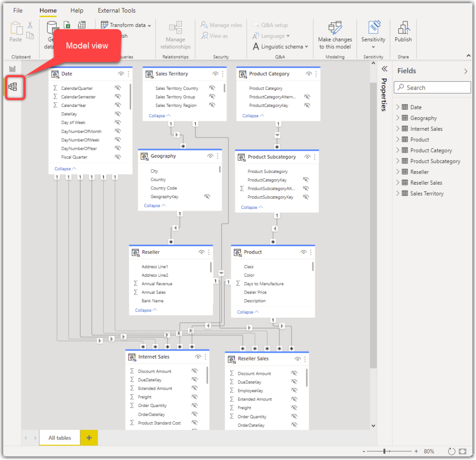Open more options for Reseller table
Image resolution: width=476 pixels, height=460 pixels.
click(x=209, y=252)
